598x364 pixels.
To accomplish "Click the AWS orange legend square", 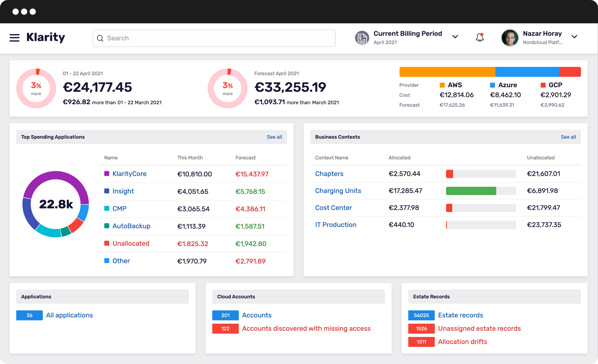I will (x=442, y=85).
